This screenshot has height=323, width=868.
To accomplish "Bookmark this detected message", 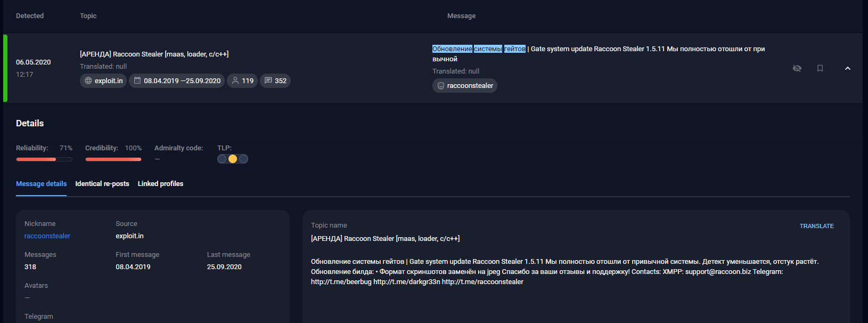I will (820, 68).
